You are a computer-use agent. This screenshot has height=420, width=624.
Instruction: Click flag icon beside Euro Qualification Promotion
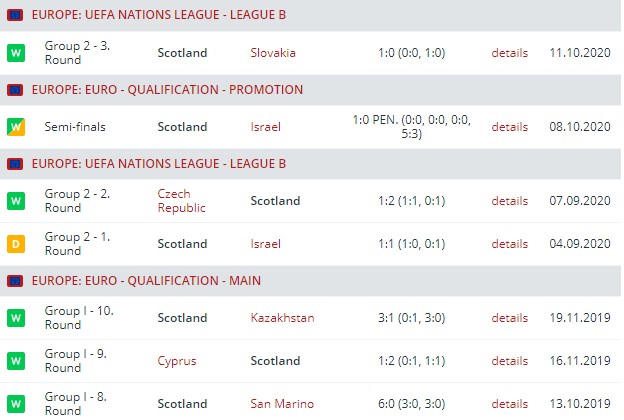(x=15, y=90)
